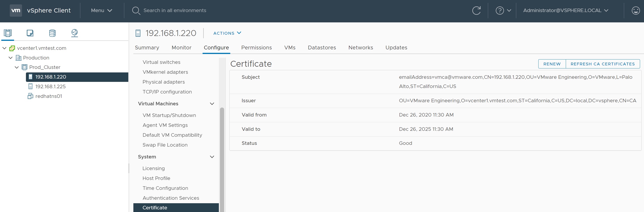Collapse the vcenter1.vmtest.com tree node
Screen dimensions: 644x212
pyautogui.click(x=4, y=48)
